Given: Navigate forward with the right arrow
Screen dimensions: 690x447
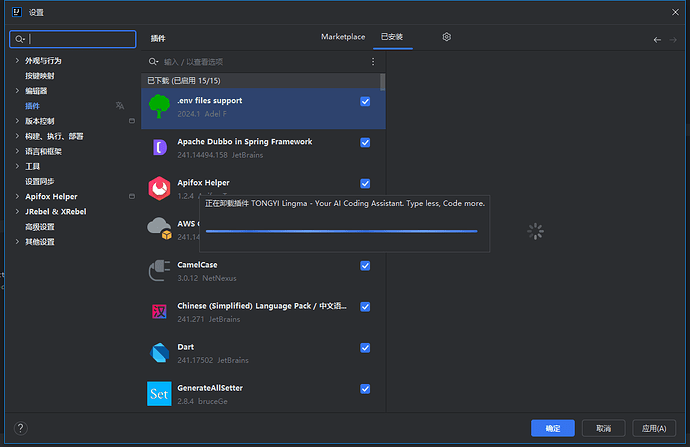Looking at the screenshot, I should coord(673,40).
